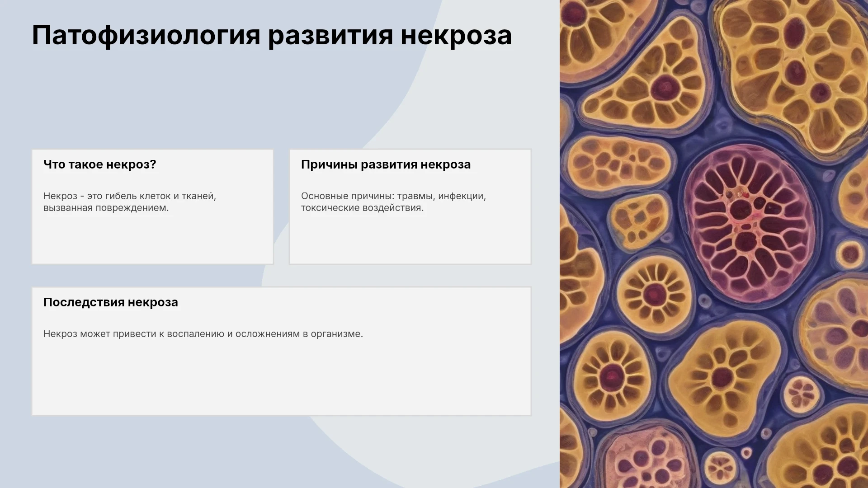The height and width of the screenshot is (488, 868).
Task: Select the text starting 'Некроз - это гибель клеток'
Action: click(x=130, y=202)
